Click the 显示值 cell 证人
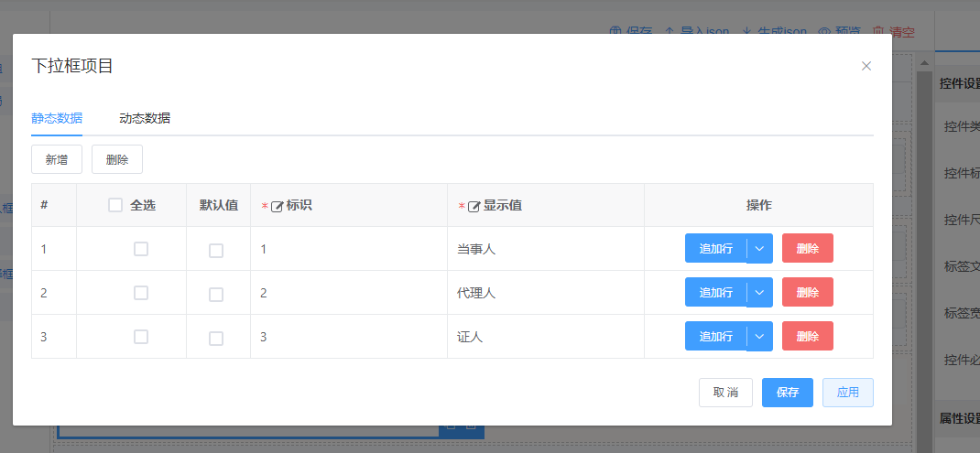The height and width of the screenshot is (453, 980). pyautogui.click(x=546, y=336)
